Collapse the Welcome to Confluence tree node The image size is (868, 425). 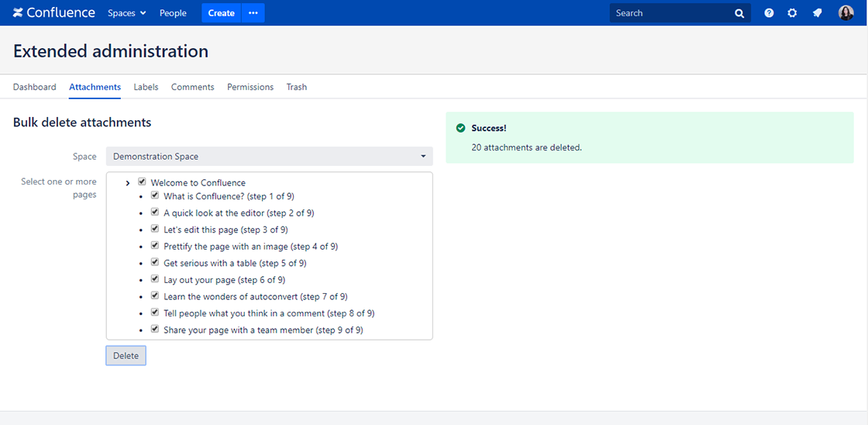[x=128, y=183]
